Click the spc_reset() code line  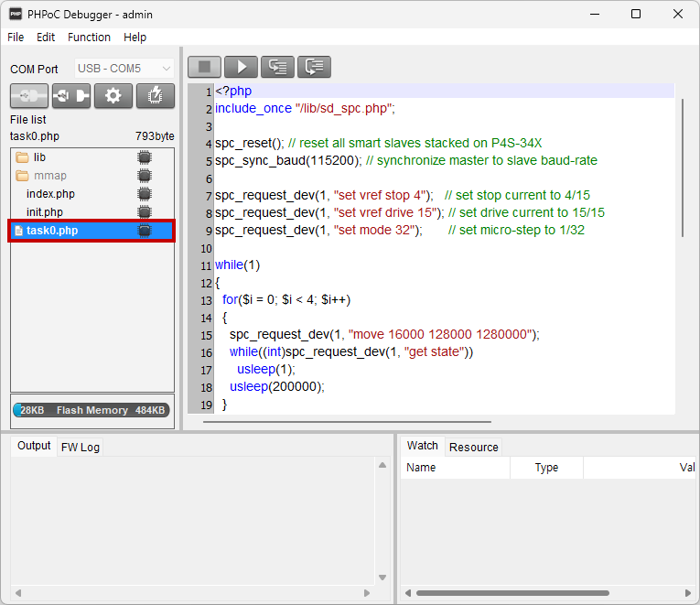coord(379,144)
